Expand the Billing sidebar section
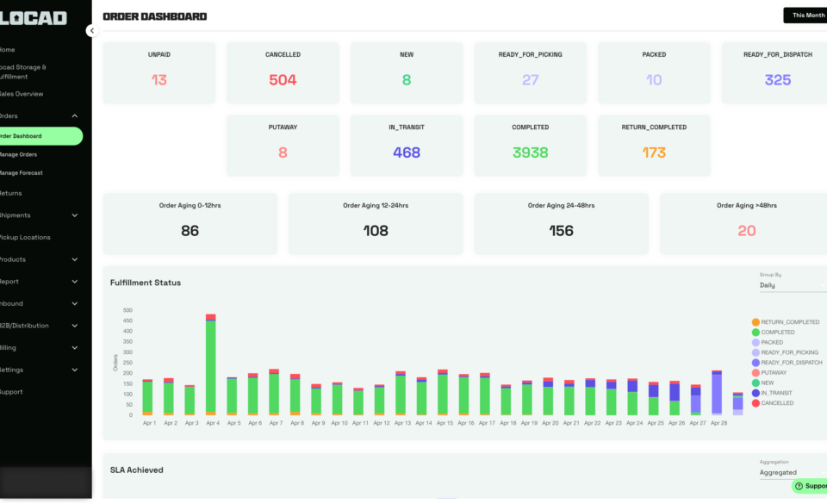 (75, 348)
